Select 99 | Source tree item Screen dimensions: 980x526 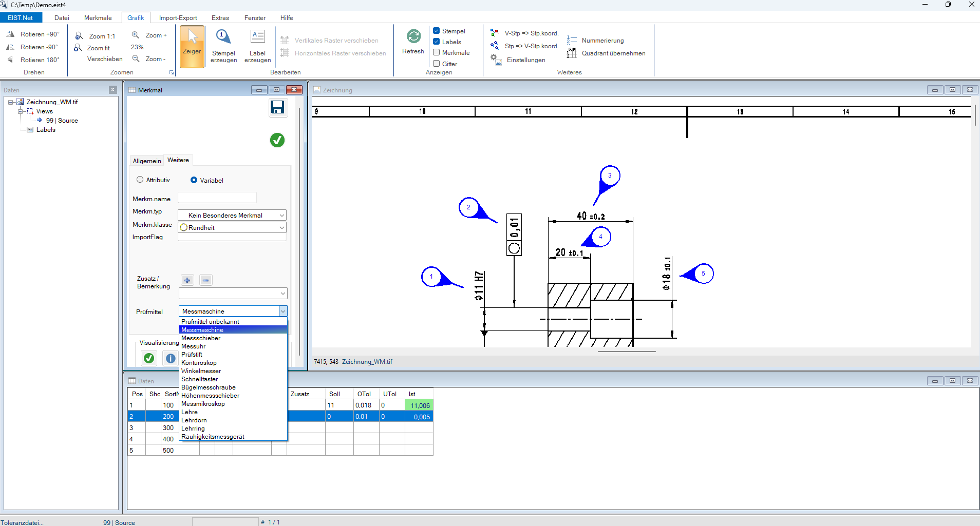point(62,121)
